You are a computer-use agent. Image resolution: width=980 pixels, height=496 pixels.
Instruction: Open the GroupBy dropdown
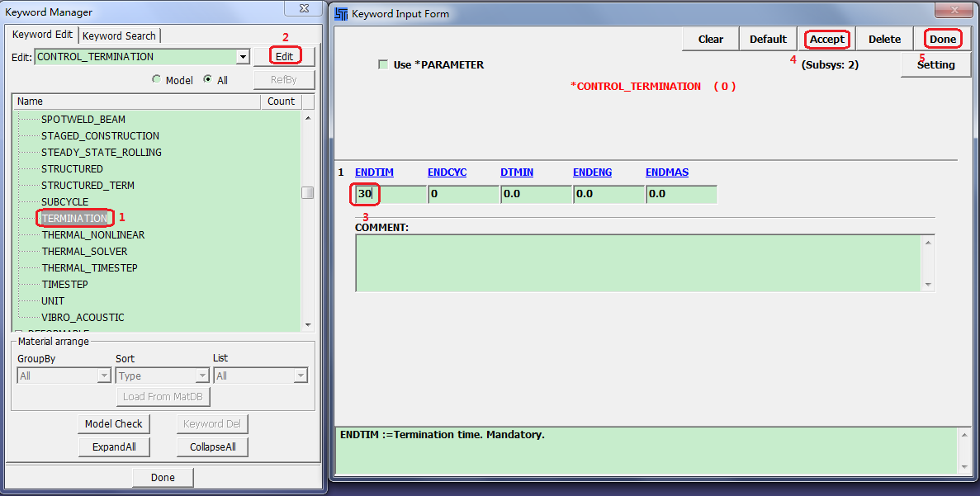(104, 376)
